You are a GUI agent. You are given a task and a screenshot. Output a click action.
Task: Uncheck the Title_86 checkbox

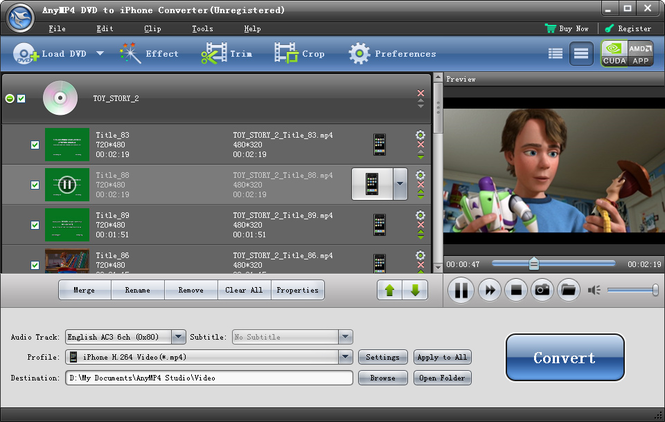tap(35, 265)
